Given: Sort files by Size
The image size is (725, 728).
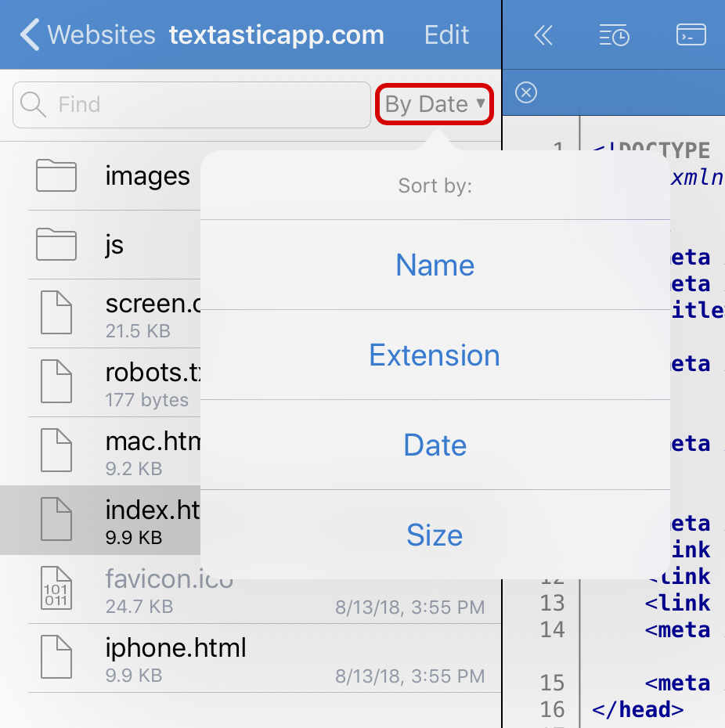Looking at the screenshot, I should pos(435,535).
